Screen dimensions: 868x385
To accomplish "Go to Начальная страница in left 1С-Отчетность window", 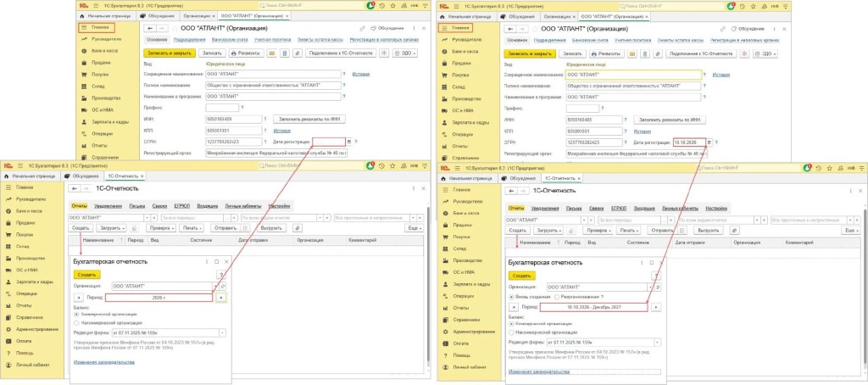I will coord(30,176).
